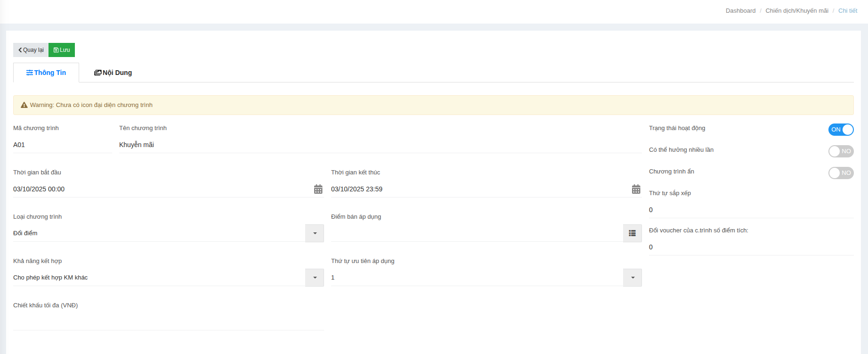Open the Điểm bán áp dụng list icon
The width and height of the screenshot is (868, 354).
(x=632, y=233)
